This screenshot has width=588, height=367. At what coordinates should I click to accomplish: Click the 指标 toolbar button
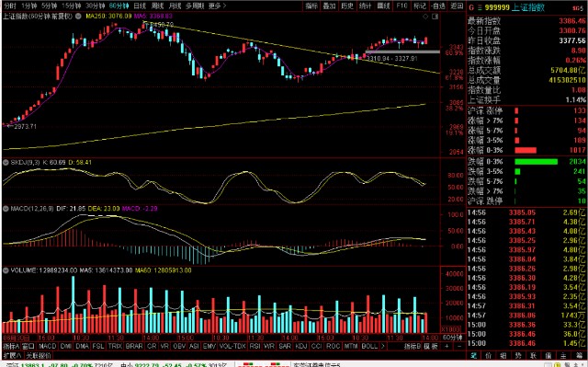(x=311, y=6)
